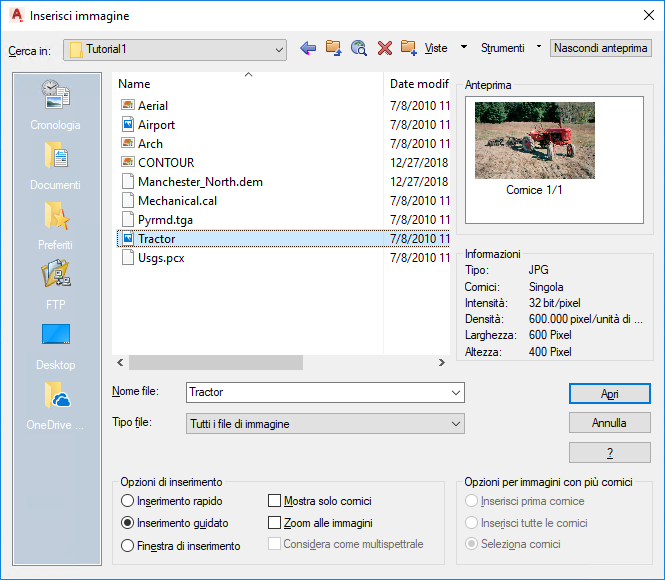Click the Tractor file name in list

coord(156,239)
